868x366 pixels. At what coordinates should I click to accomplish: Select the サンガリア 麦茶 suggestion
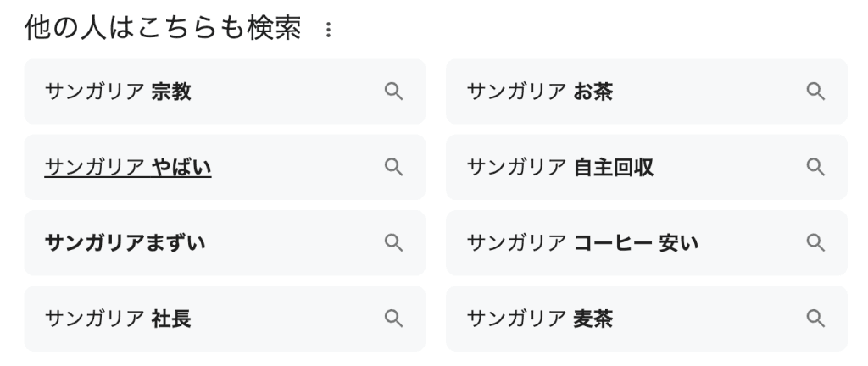[540, 319]
